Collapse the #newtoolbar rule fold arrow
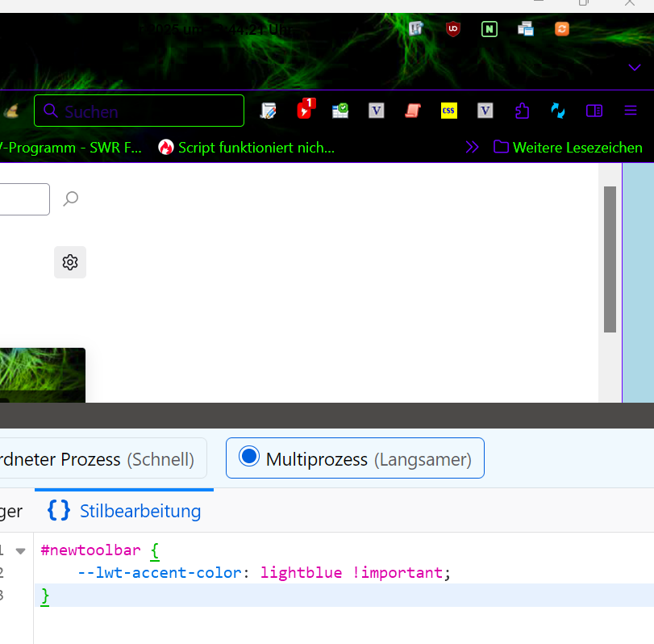The width and height of the screenshot is (654, 644). click(20, 551)
